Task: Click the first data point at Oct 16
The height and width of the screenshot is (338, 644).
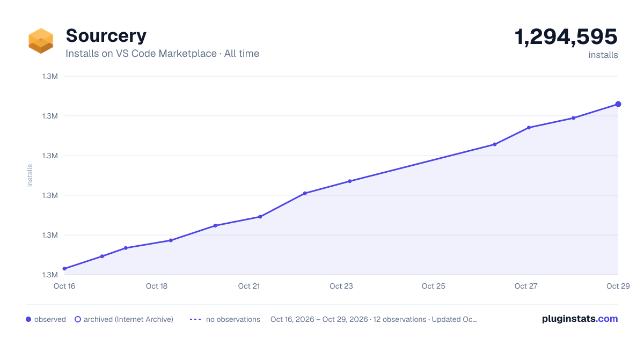Action: (64, 269)
